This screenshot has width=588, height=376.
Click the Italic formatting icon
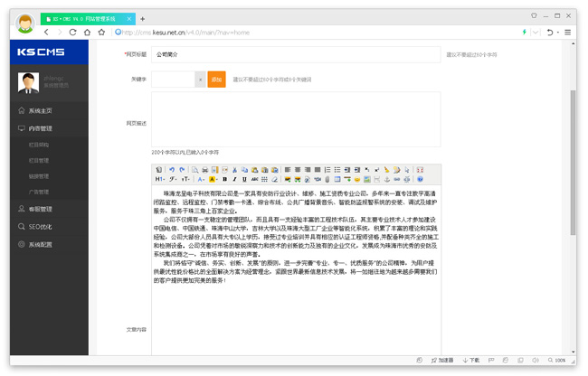pos(235,180)
